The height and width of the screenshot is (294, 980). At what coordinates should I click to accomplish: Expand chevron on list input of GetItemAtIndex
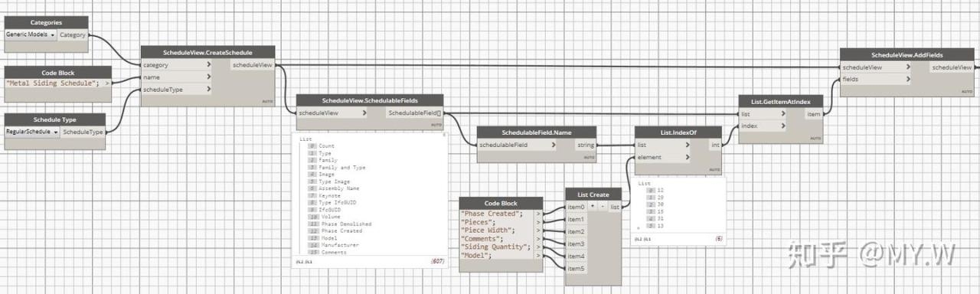783,113
